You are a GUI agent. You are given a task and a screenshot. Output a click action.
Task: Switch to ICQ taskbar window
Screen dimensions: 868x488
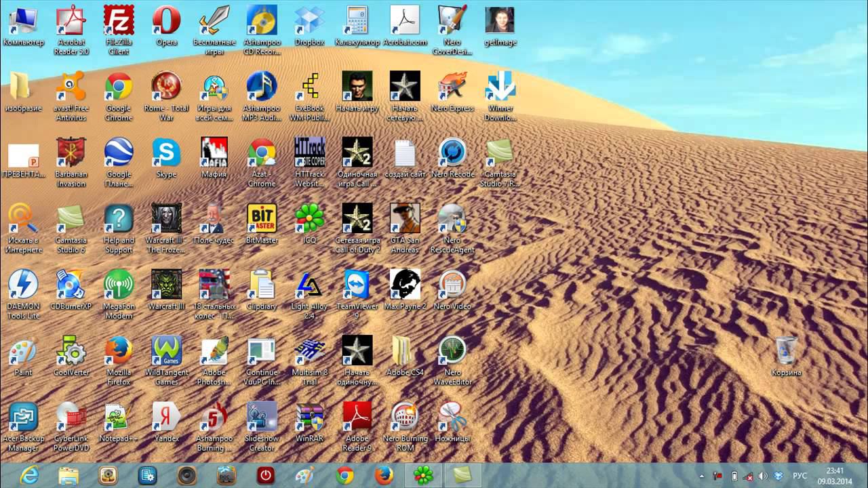point(424,476)
